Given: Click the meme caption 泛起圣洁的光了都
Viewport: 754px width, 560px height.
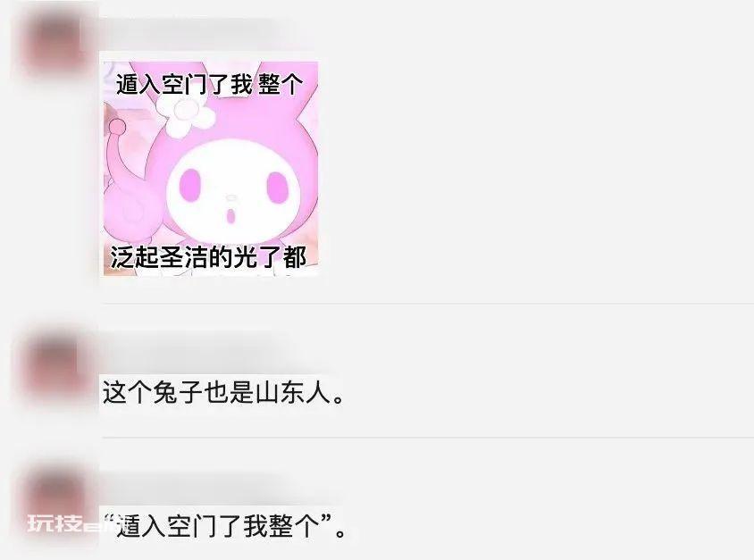Looking at the screenshot, I should tap(208, 256).
